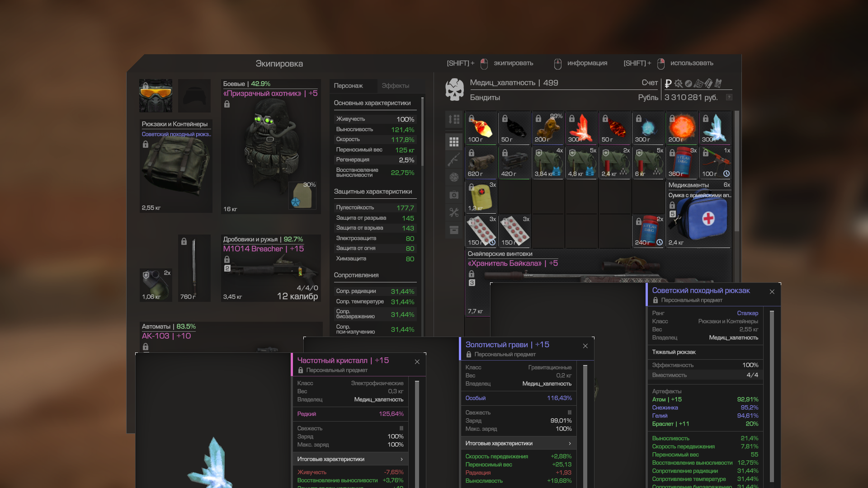This screenshot has height=488, width=868.
Task: Select the red crystal artifact 300 г
Action: tap(581, 128)
